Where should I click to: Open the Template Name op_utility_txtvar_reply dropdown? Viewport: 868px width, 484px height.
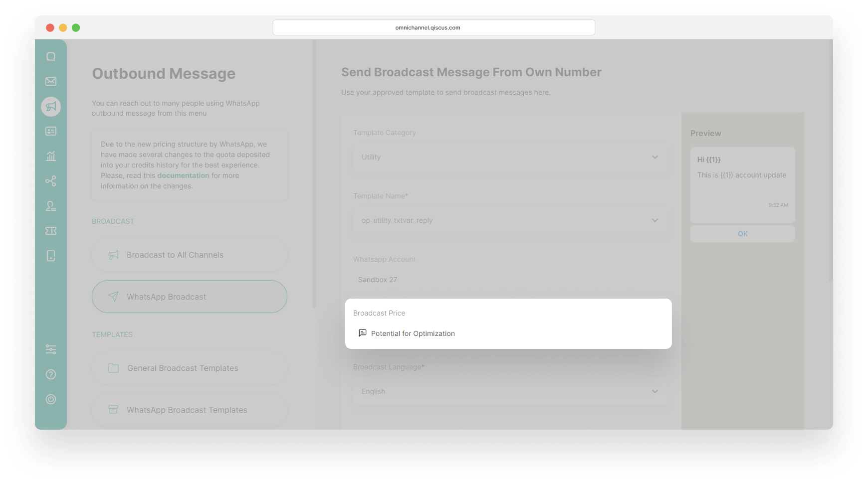pyautogui.click(x=511, y=220)
